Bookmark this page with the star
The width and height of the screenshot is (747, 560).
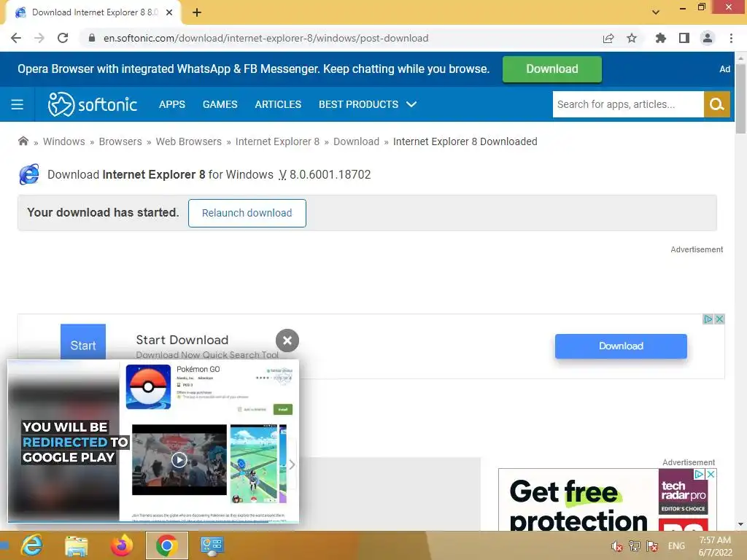pos(632,38)
